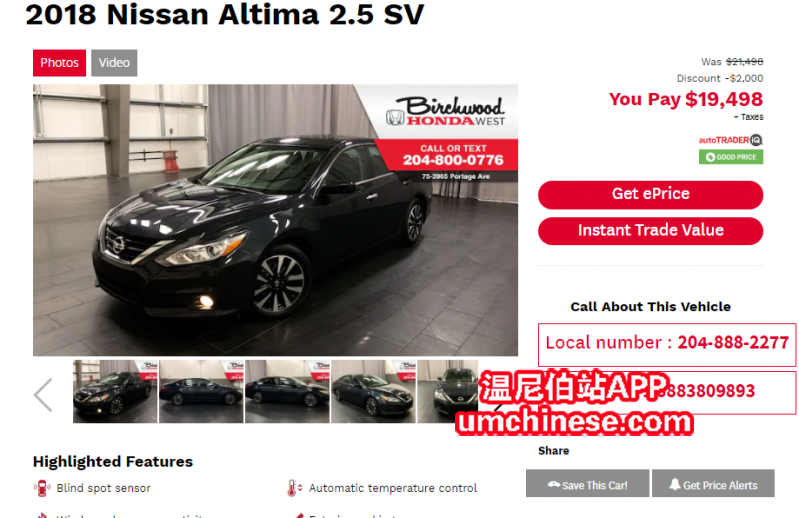799x518 pixels.
Task: Select the fifth front-view car thumbnail
Action: click(447, 391)
